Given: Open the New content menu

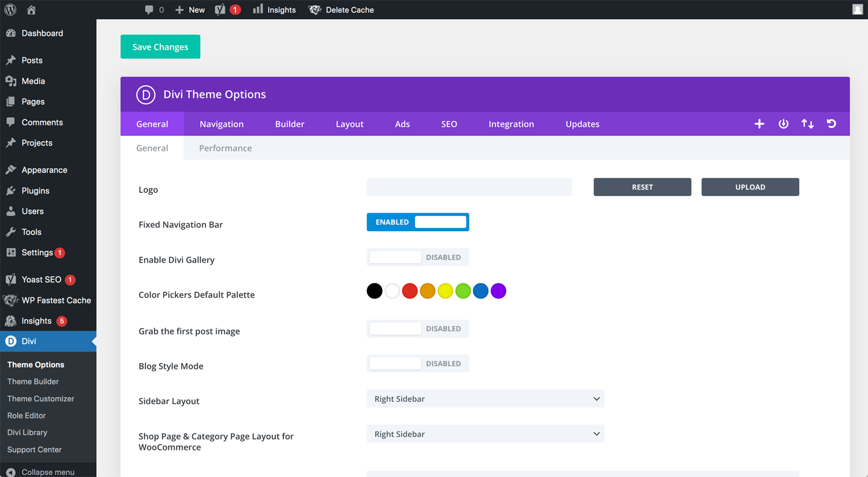Looking at the screenshot, I should click(190, 10).
